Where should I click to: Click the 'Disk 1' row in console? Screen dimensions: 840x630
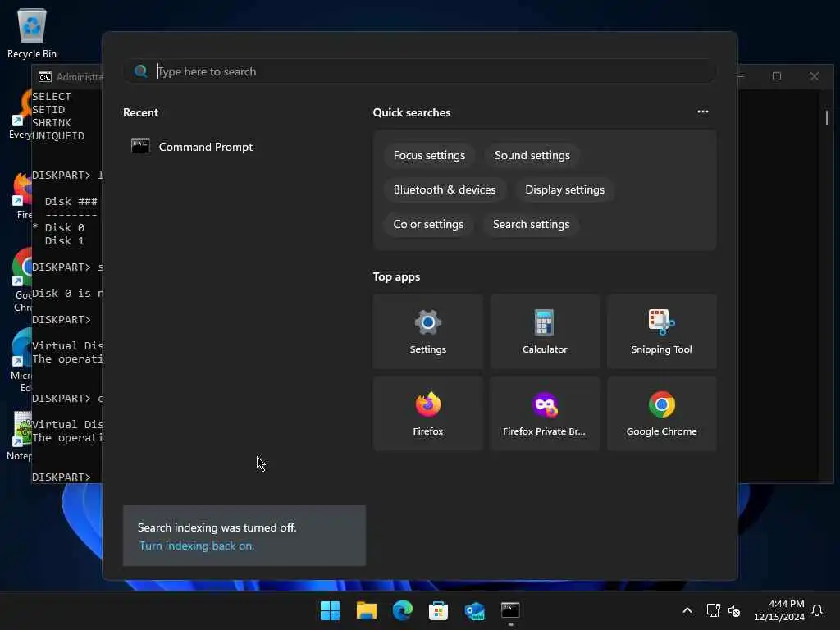(64, 240)
